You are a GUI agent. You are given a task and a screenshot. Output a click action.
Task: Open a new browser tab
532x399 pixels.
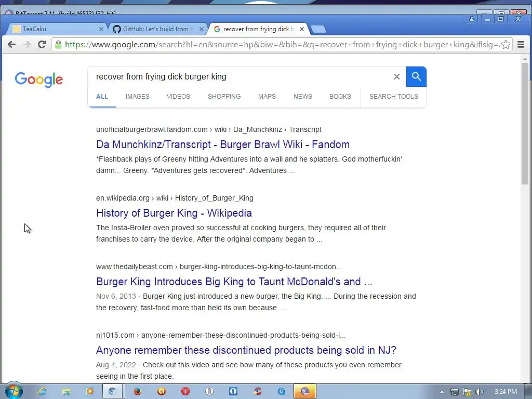click(x=318, y=30)
